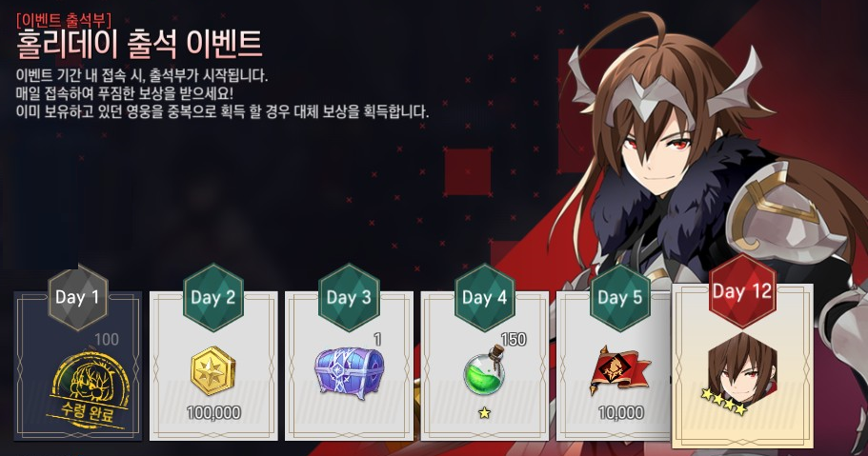Click the 홀리데이 출석 이벤트 title
Viewport: 868px width, 456px height.
[139, 45]
